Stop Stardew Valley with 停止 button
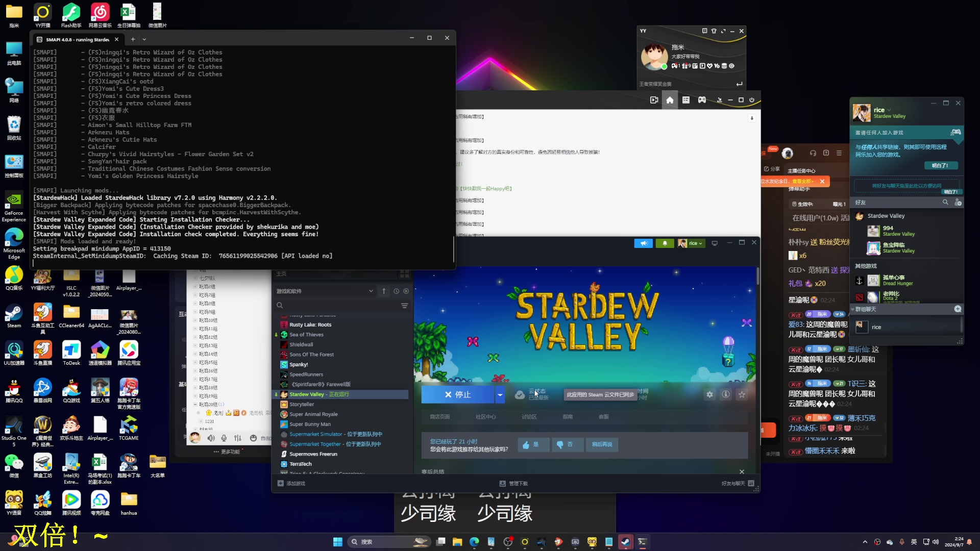The height and width of the screenshot is (551, 980). click(458, 394)
